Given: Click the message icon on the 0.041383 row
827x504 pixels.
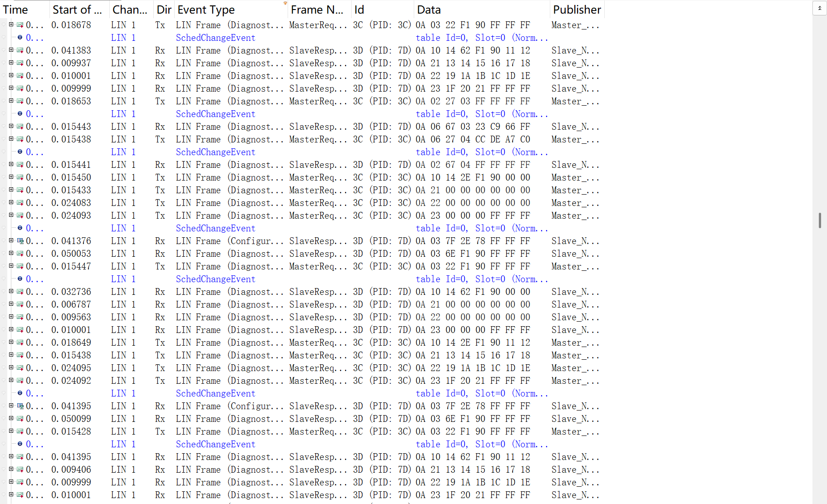Looking at the screenshot, I should point(20,50).
